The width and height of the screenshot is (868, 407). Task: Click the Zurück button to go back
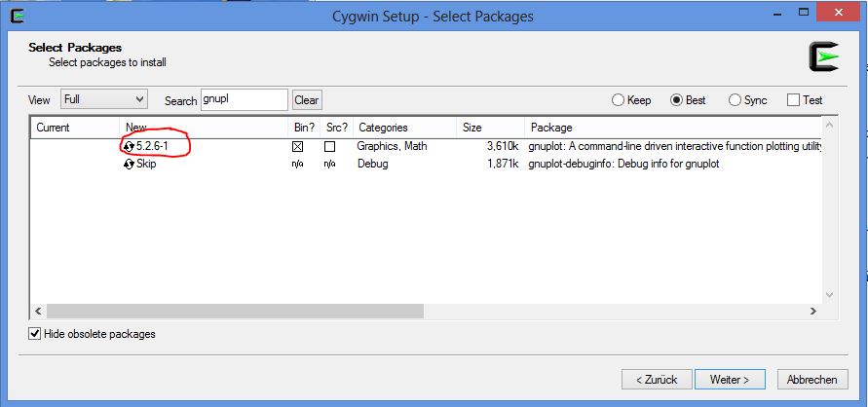[657, 380]
